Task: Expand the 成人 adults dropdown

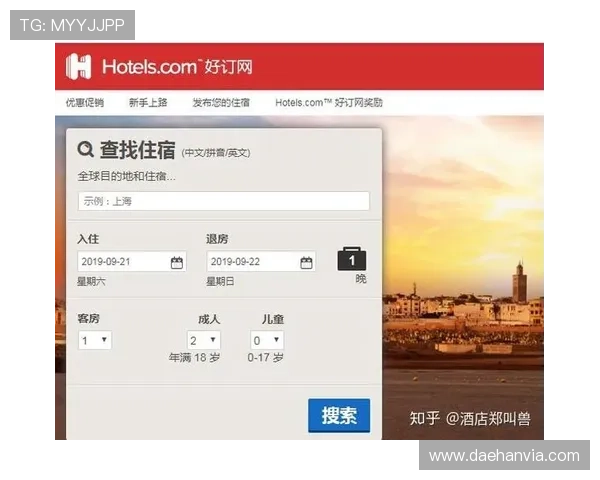Action: click(204, 340)
